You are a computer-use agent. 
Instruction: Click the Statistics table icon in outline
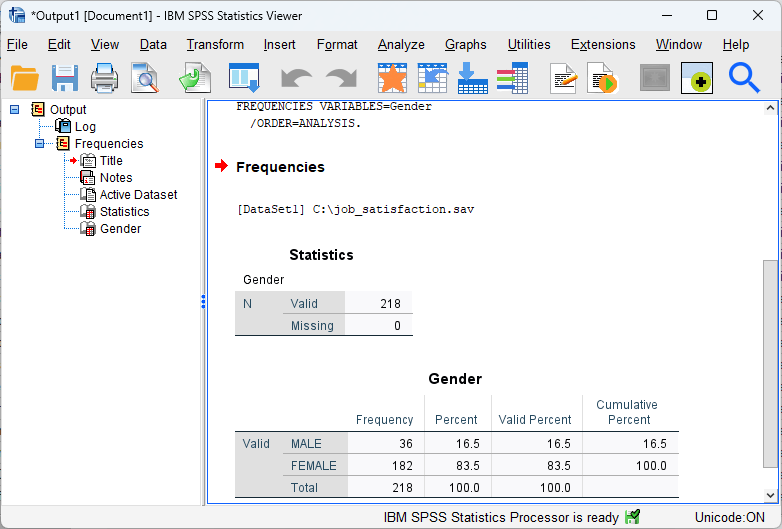click(88, 211)
